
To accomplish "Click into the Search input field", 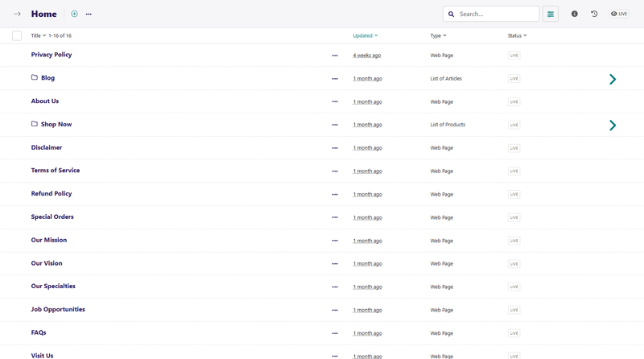I will coord(496,14).
